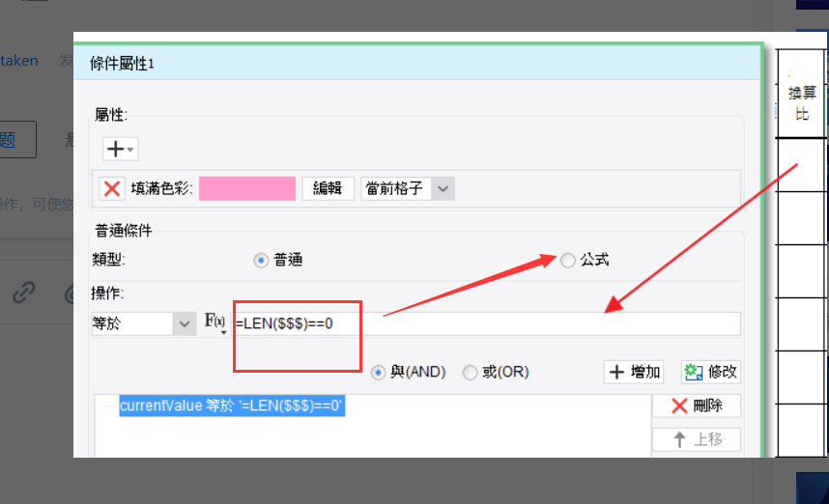Open the F(x) formula type menu
Image resolution: width=829 pixels, height=504 pixels.
click(x=214, y=322)
